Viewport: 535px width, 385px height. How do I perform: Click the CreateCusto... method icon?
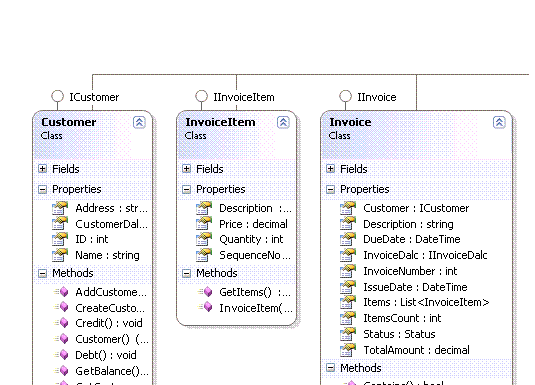pyautogui.click(x=62, y=308)
